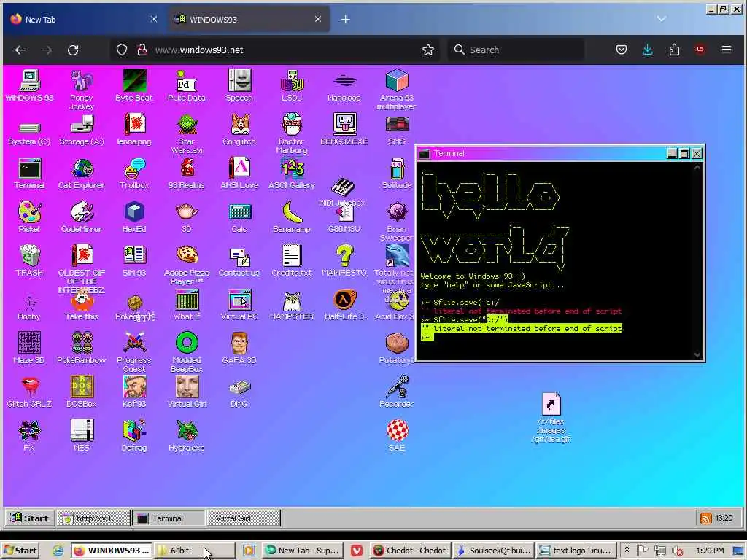The height and width of the screenshot is (560, 747).
Task: Open the Trollbox chat icon
Action: pos(134,174)
